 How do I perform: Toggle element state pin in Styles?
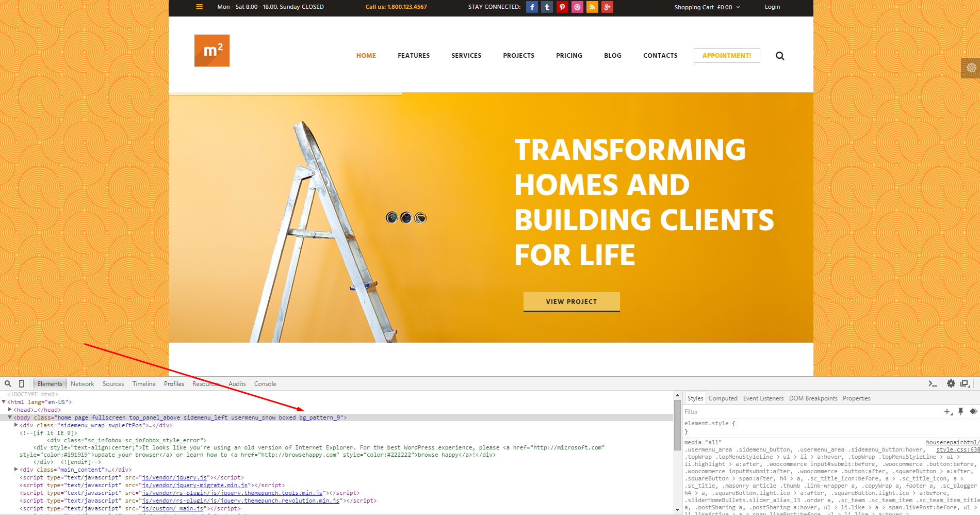[960, 411]
